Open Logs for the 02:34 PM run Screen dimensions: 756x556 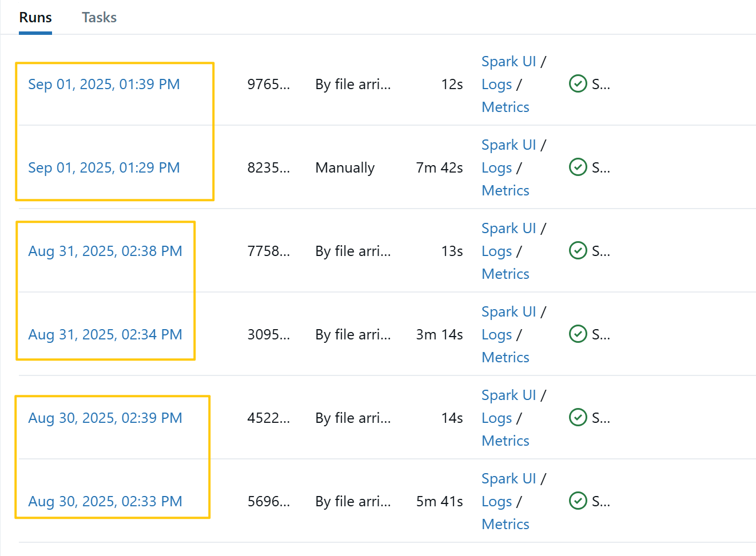496,335
